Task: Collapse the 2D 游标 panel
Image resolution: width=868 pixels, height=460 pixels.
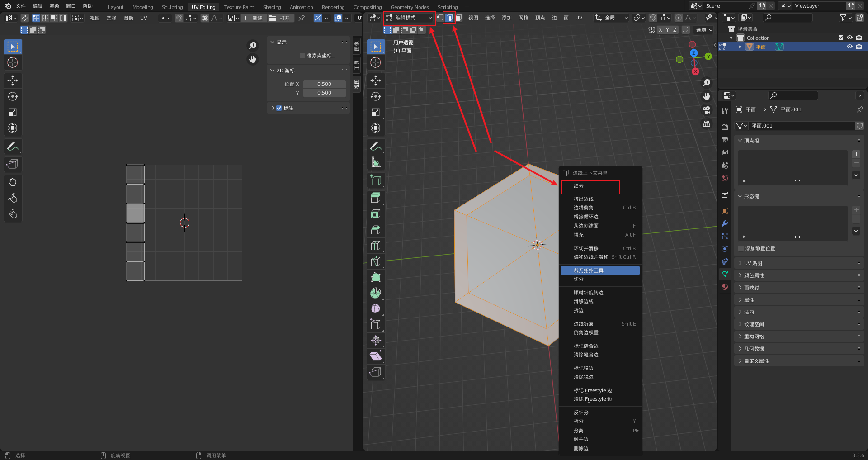Action: [272, 71]
